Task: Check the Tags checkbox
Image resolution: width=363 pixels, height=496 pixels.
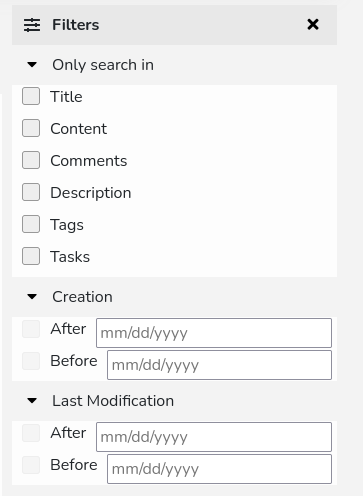Action: click(31, 224)
